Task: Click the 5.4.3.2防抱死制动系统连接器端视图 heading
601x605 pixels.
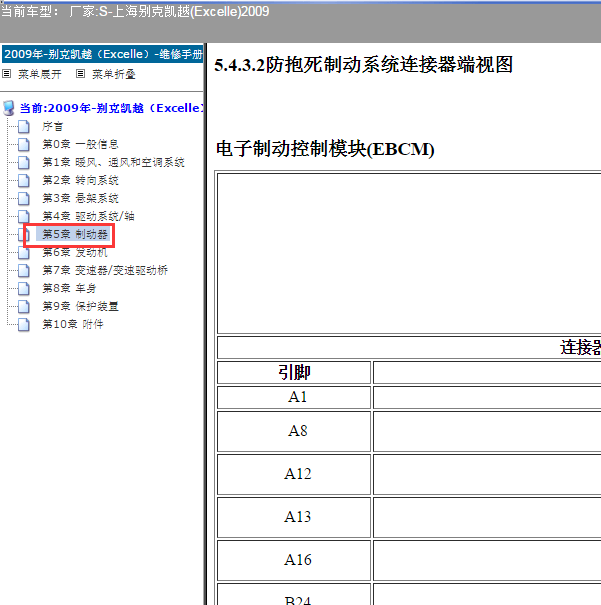Action: point(363,65)
